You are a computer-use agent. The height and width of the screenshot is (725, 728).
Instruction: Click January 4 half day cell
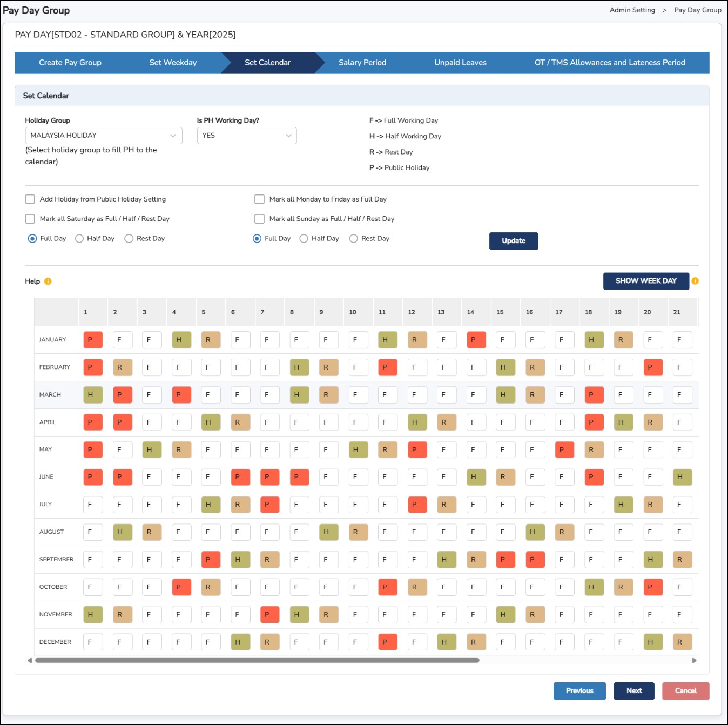(x=181, y=340)
